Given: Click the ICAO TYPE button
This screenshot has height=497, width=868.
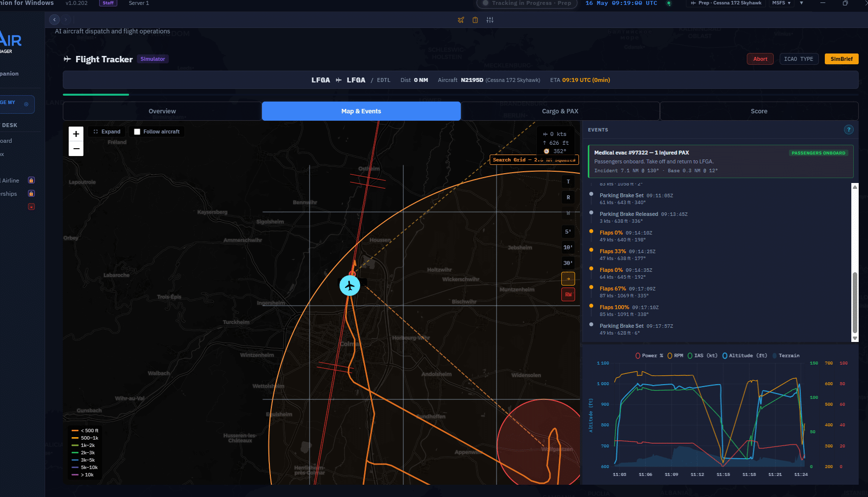Looking at the screenshot, I should 799,59.
